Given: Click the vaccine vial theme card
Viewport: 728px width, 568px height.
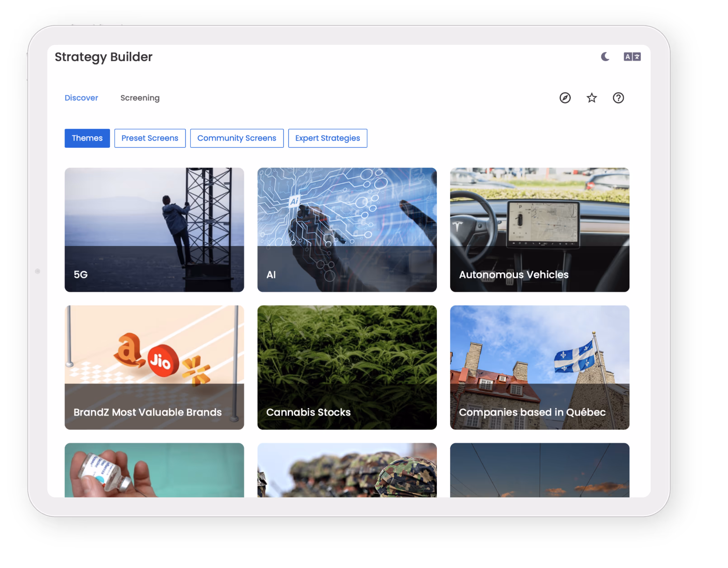Looking at the screenshot, I should [x=154, y=470].
